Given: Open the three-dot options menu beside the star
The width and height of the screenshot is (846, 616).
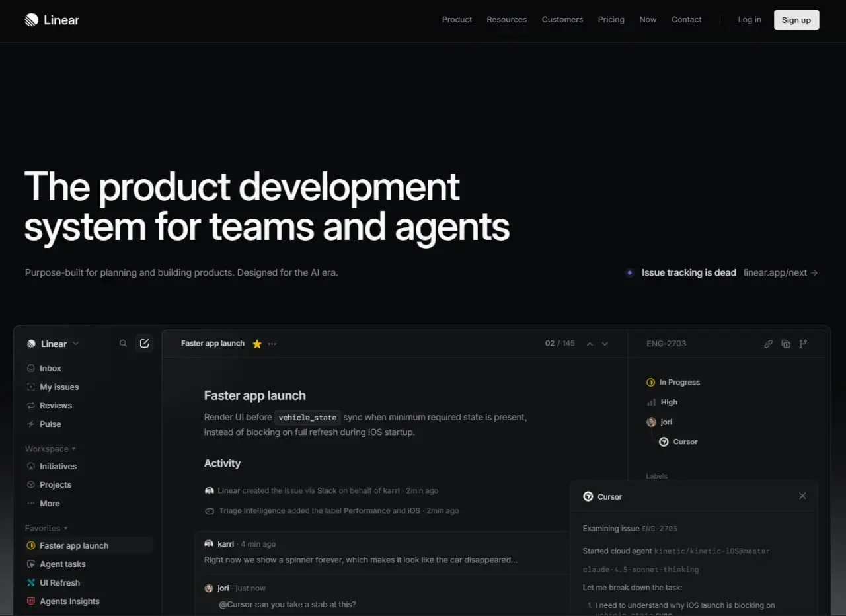Looking at the screenshot, I should click(272, 344).
